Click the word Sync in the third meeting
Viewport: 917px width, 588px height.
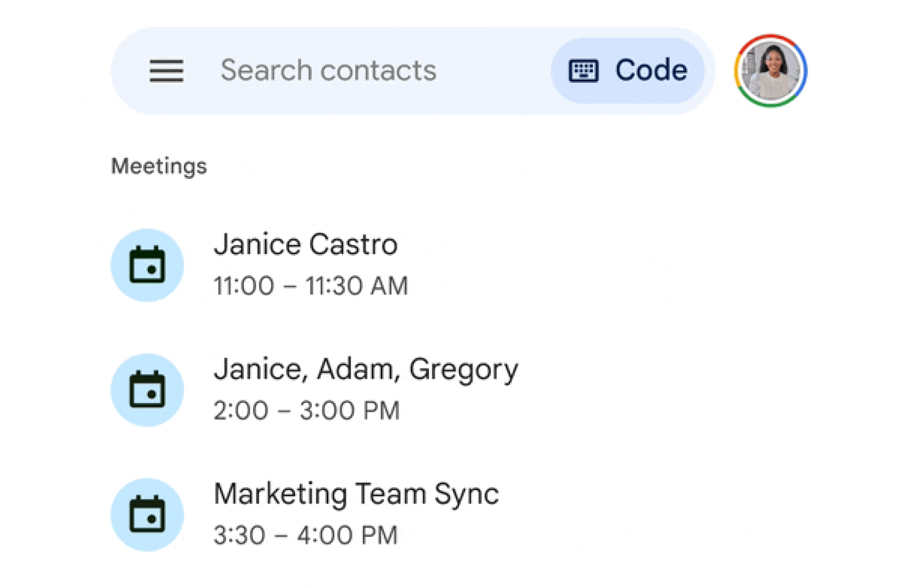[466, 495]
